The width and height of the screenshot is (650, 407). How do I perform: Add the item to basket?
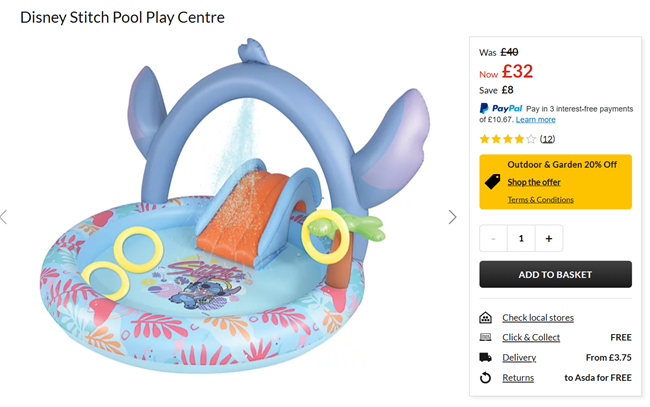click(555, 274)
